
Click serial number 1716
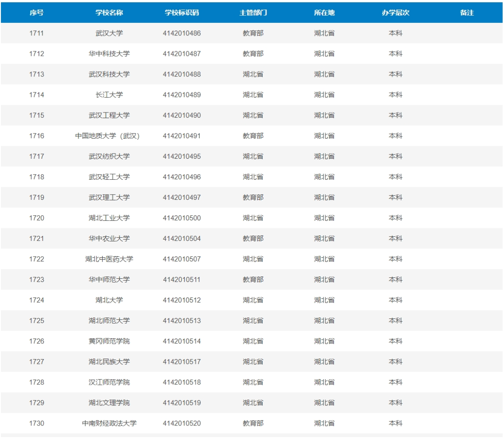click(36, 136)
